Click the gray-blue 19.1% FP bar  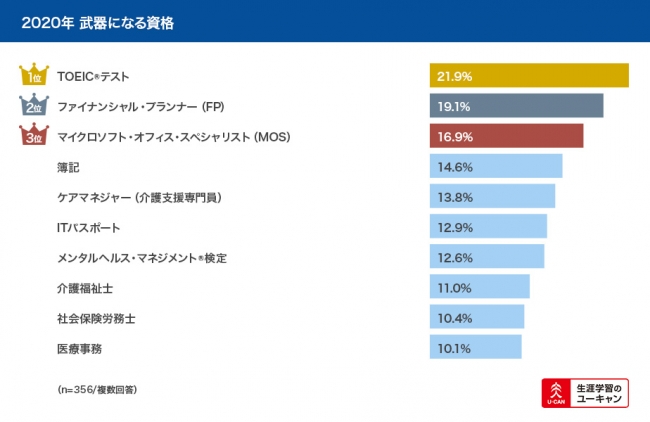(516, 106)
